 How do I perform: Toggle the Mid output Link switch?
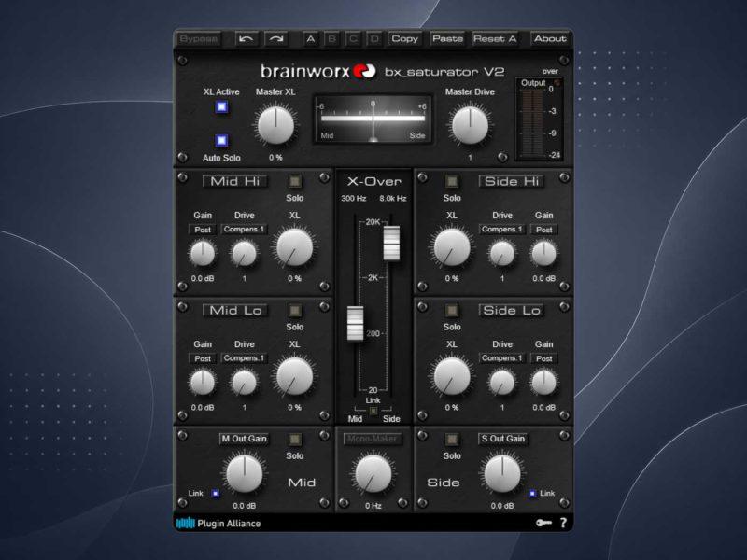(216, 494)
